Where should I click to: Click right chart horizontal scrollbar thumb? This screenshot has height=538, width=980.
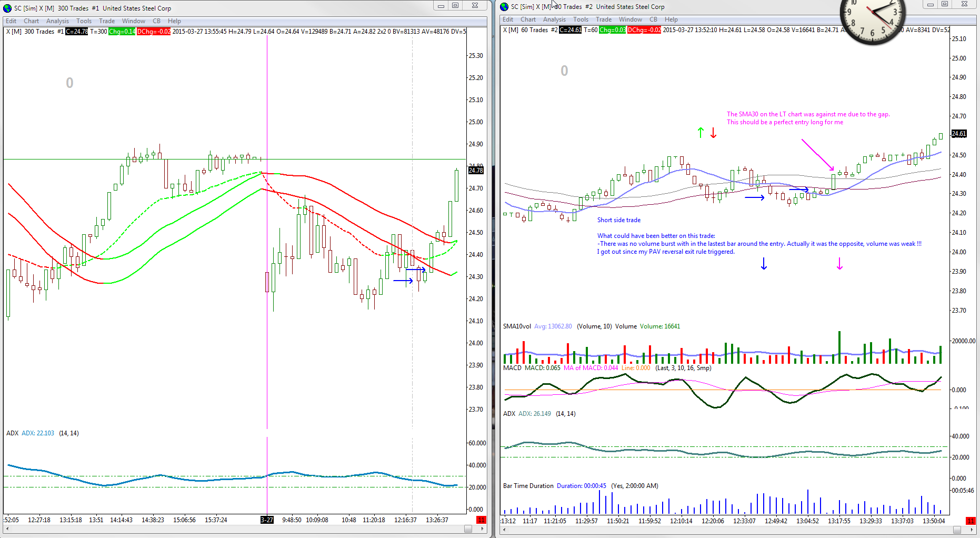[x=957, y=530]
